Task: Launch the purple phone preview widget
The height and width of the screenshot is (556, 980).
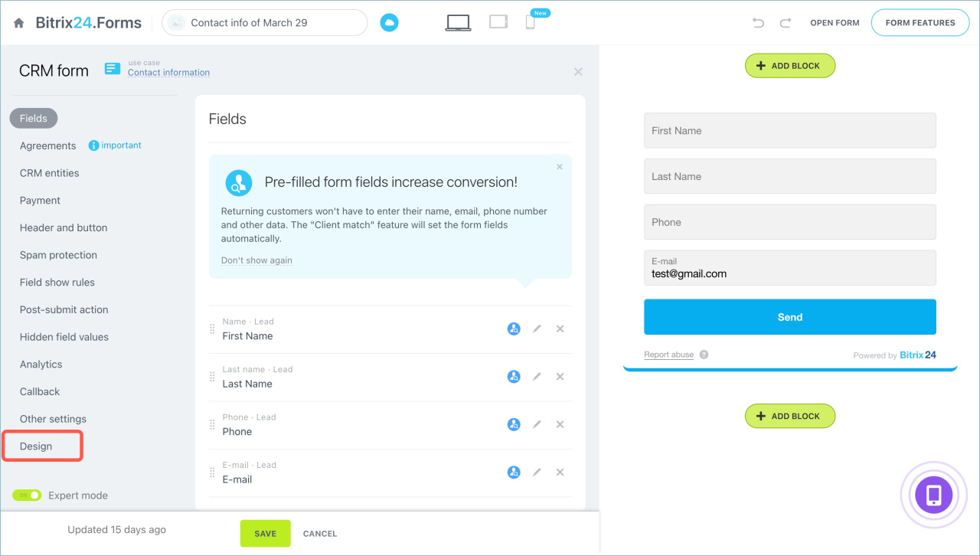Action: pos(933,495)
